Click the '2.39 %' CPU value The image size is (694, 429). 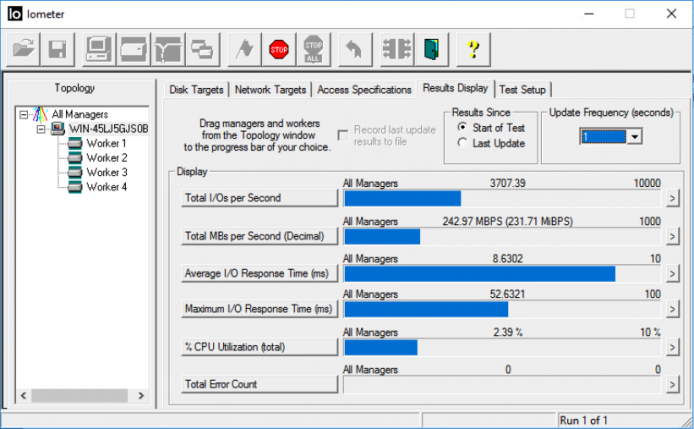click(508, 332)
